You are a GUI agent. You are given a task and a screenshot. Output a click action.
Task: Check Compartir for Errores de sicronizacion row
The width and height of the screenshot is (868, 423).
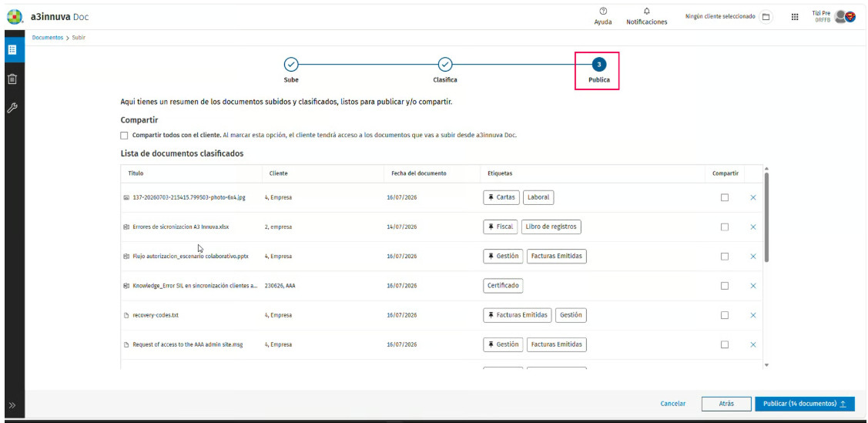click(x=725, y=227)
